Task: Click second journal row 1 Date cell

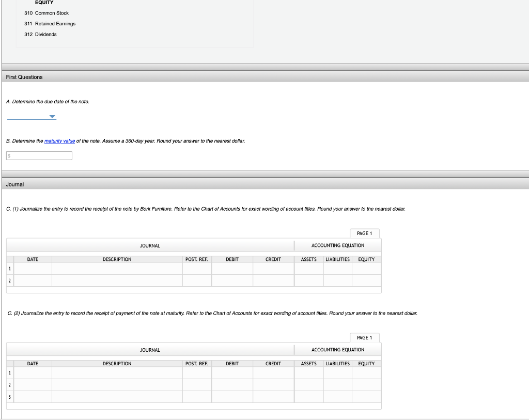Action: tap(33, 373)
